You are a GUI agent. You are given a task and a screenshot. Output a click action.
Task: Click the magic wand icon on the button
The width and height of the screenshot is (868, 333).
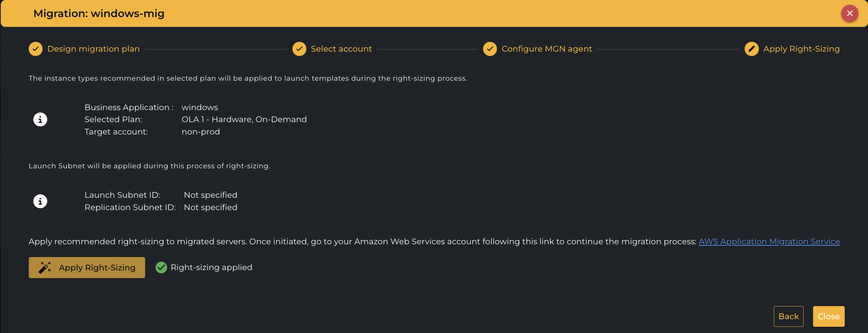click(x=45, y=268)
